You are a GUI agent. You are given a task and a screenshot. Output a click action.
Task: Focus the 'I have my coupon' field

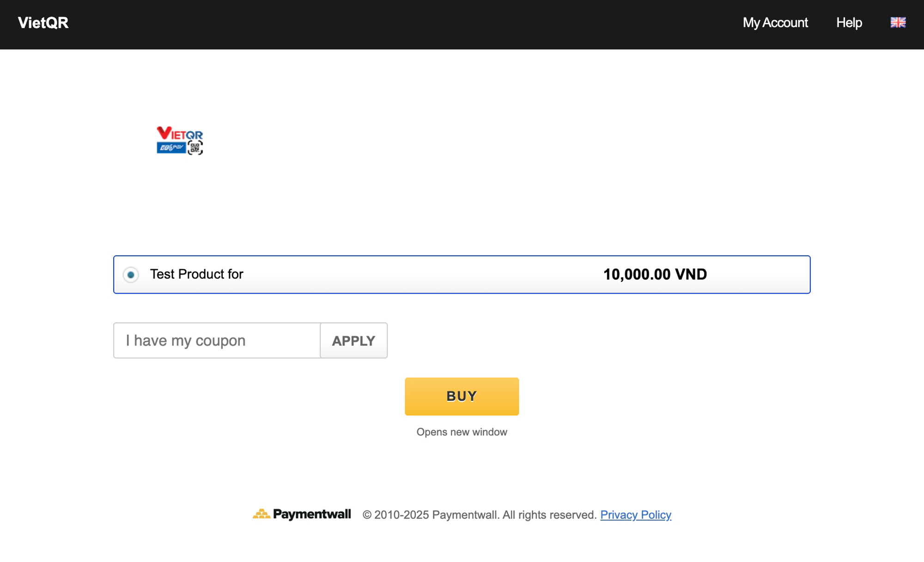217,340
